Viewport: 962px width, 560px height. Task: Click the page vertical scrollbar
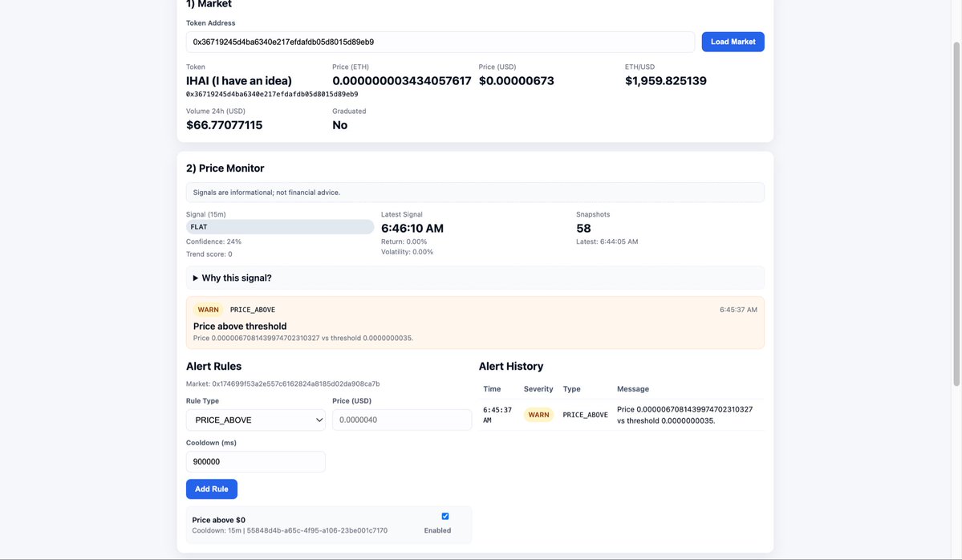pyautogui.click(x=956, y=214)
